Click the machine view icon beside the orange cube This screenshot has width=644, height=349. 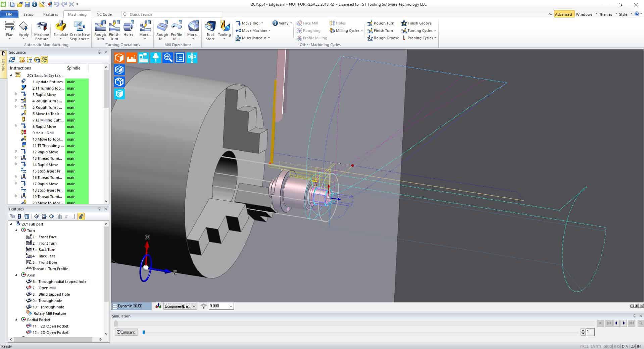tap(131, 58)
